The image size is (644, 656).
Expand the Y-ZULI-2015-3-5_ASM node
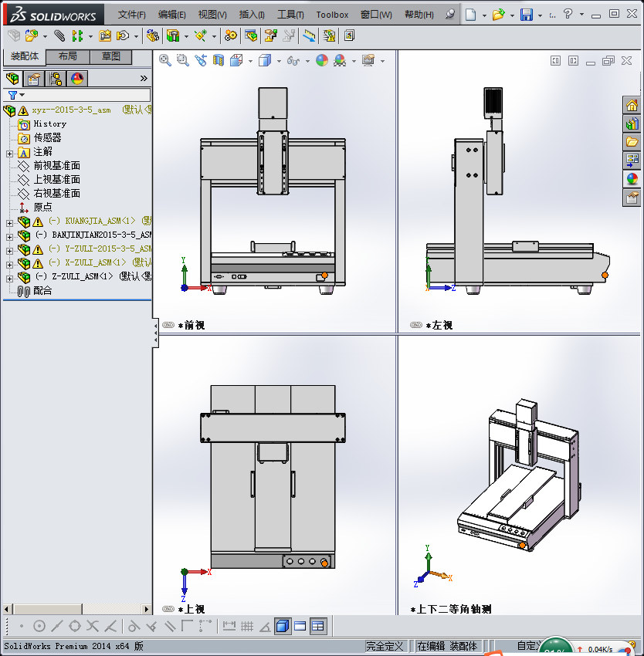(x=9, y=251)
